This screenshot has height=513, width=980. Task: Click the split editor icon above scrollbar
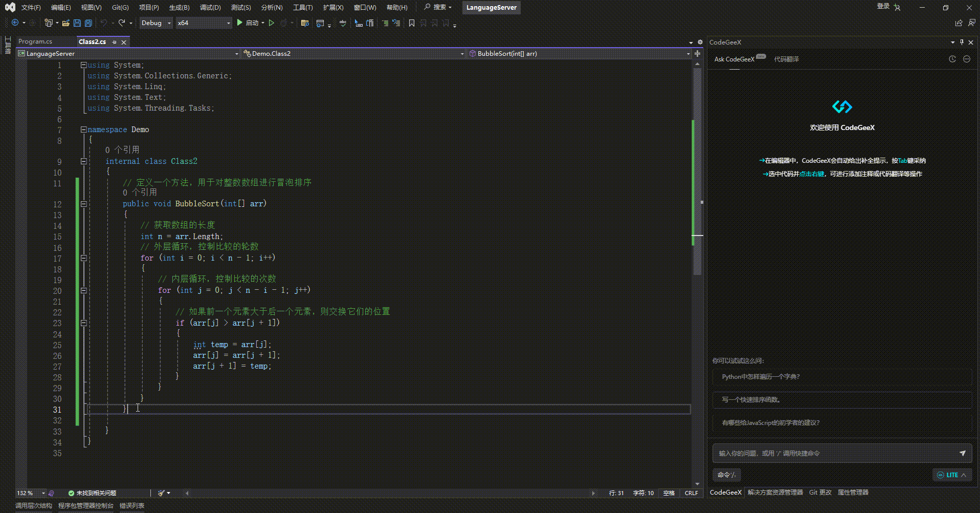pos(697,53)
